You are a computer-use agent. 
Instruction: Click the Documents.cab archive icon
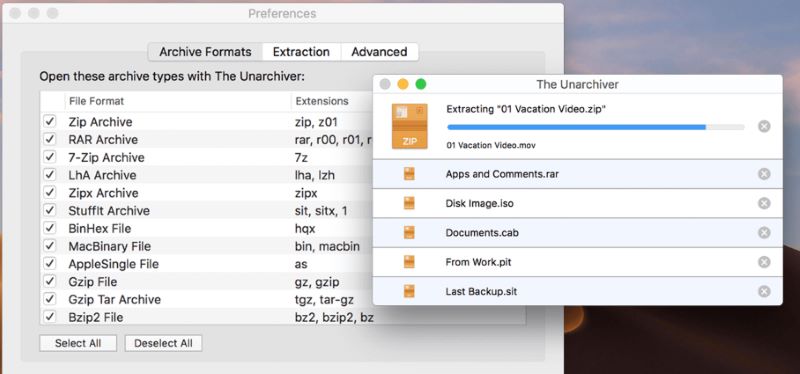[x=409, y=233]
